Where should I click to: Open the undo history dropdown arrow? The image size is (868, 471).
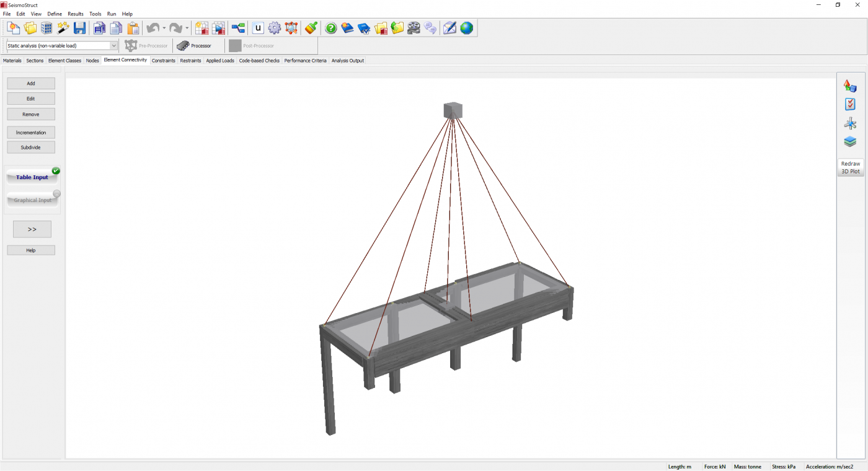pos(164,29)
